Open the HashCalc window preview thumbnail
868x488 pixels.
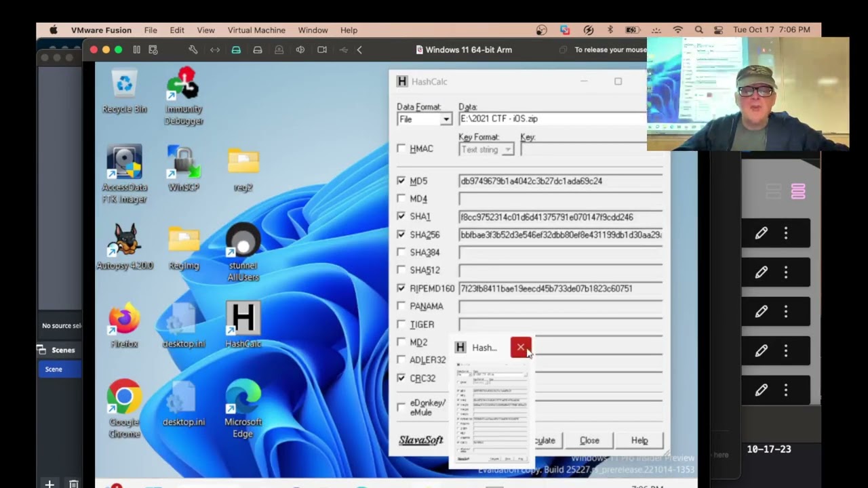pyautogui.click(x=492, y=414)
